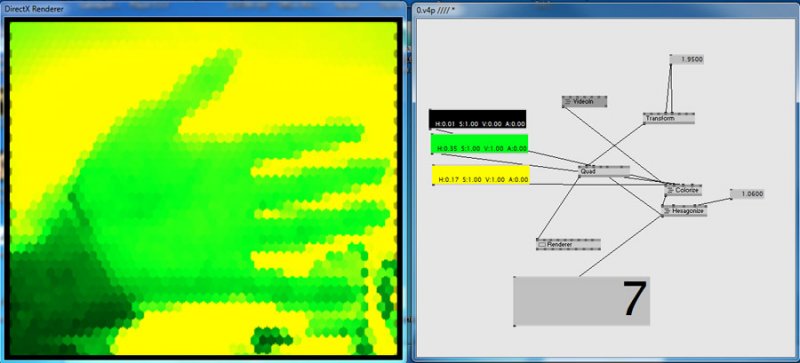This screenshot has height=363, width=800.
Task: Pick the yellow H:0.17 color swatch
Action: click(x=481, y=175)
